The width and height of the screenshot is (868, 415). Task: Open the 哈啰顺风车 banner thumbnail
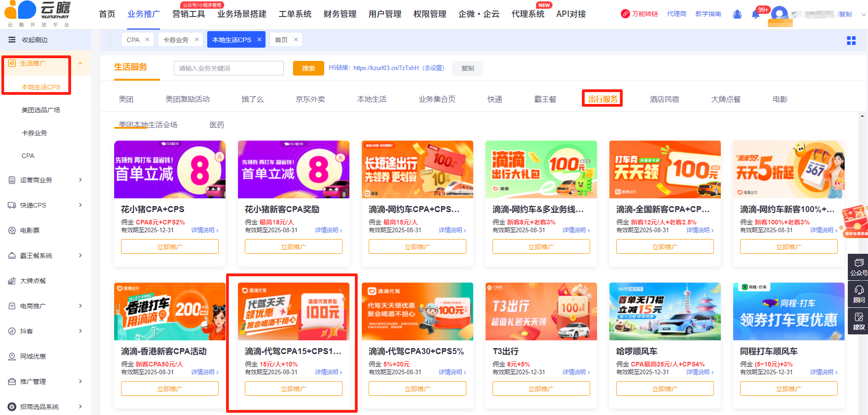(x=665, y=311)
